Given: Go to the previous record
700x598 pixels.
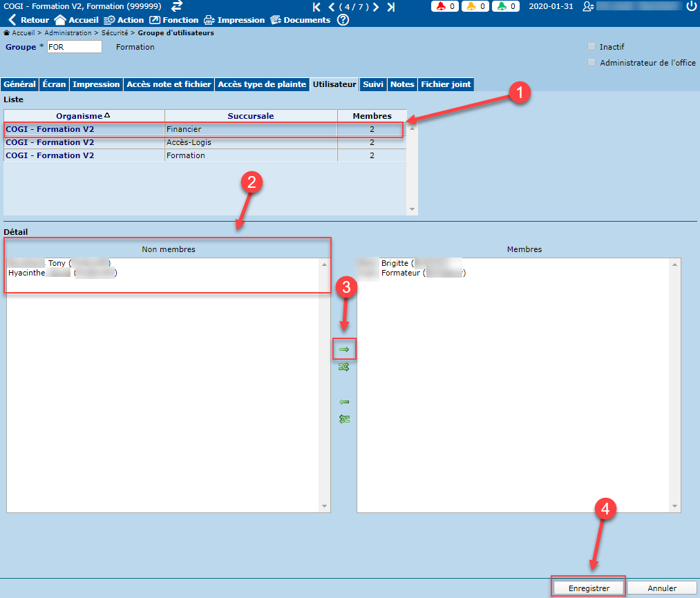Looking at the screenshot, I should pos(332,7).
